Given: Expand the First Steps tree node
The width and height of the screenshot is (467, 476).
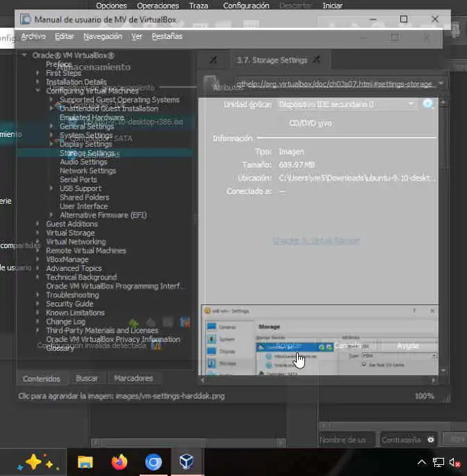Looking at the screenshot, I should point(38,73).
